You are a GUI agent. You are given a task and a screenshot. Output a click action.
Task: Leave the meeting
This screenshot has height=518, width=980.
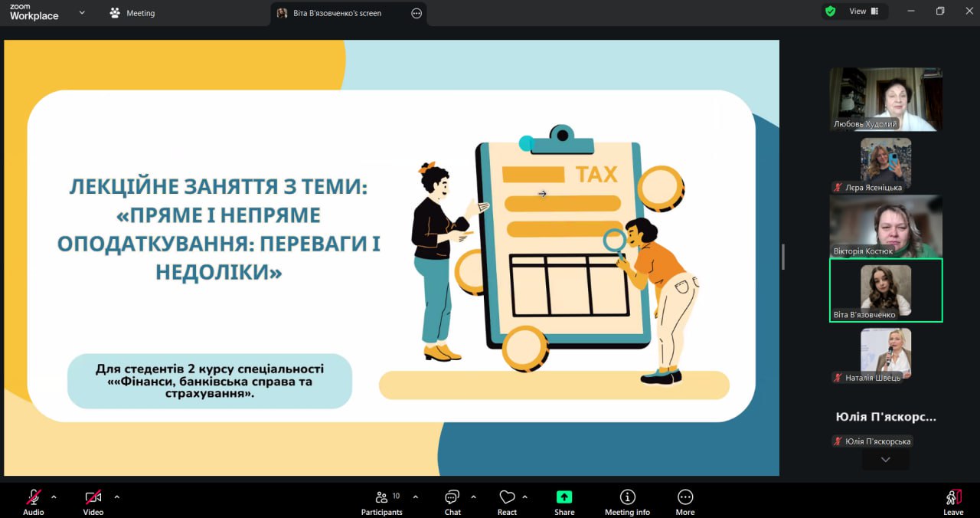pos(953,502)
